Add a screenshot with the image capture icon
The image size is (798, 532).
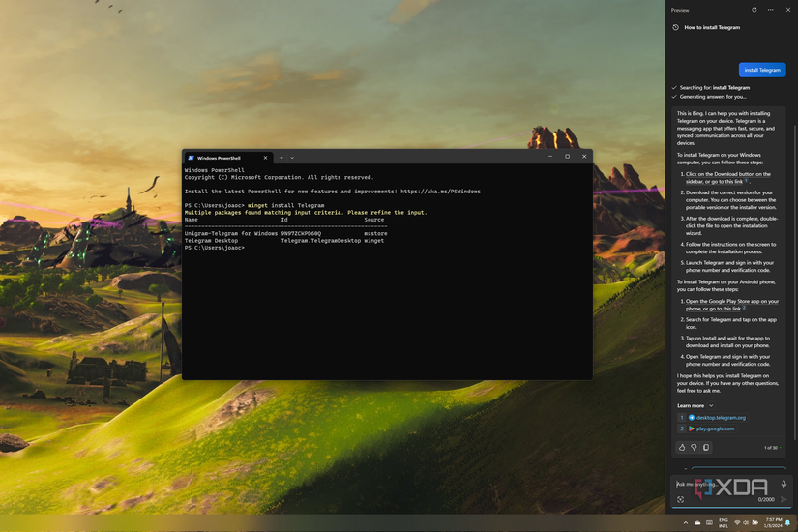tap(680, 499)
